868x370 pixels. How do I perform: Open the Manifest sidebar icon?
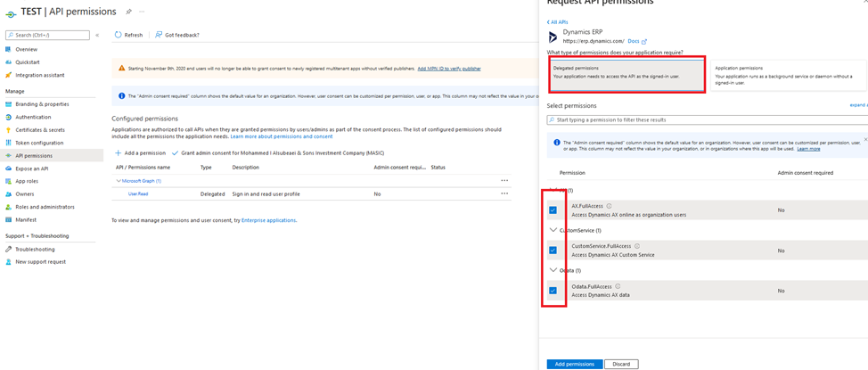click(x=8, y=219)
